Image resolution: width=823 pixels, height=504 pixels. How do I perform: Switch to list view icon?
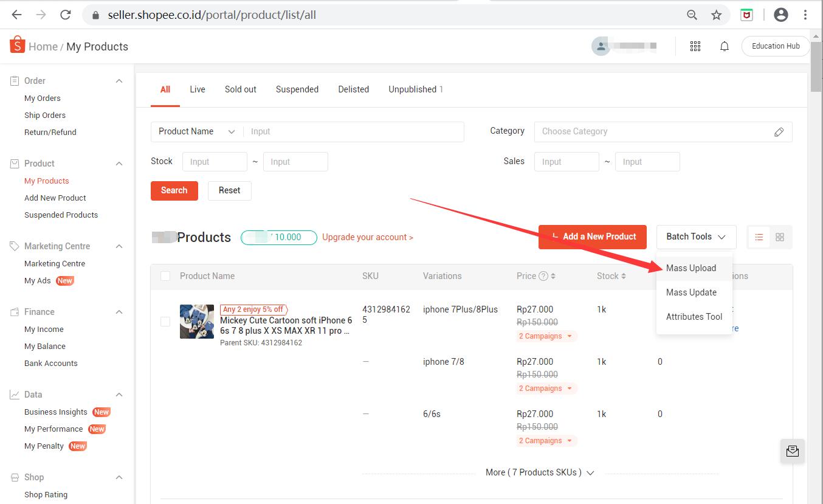coord(759,237)
